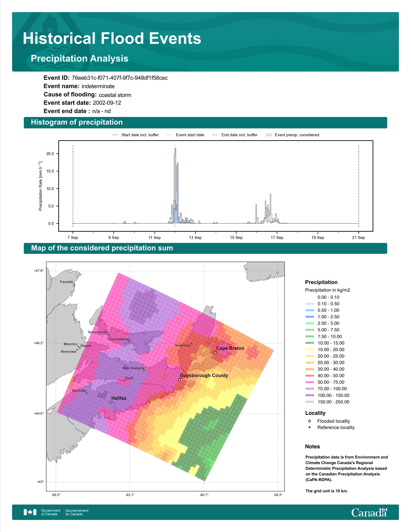Image resolution: width=411 pixels, height=532 pixels.
Task: Click the Halifax flooded locality marker
Action: click(111, 402)
